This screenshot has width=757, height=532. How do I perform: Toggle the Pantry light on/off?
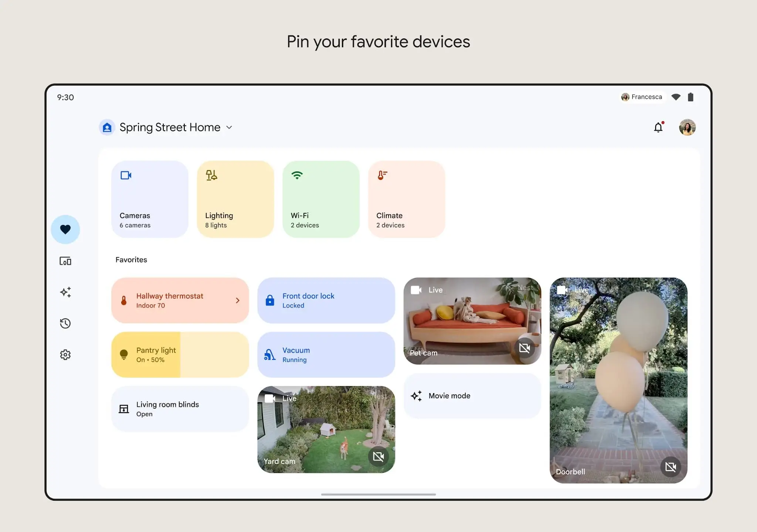[x=123, y=354]
